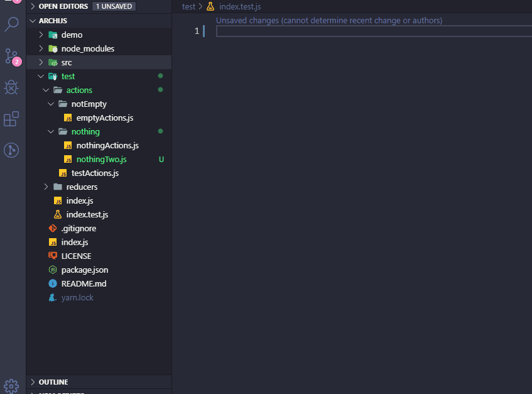532x394 pixels.
Task: Open testActions.js file
Action: pos(95,173)
